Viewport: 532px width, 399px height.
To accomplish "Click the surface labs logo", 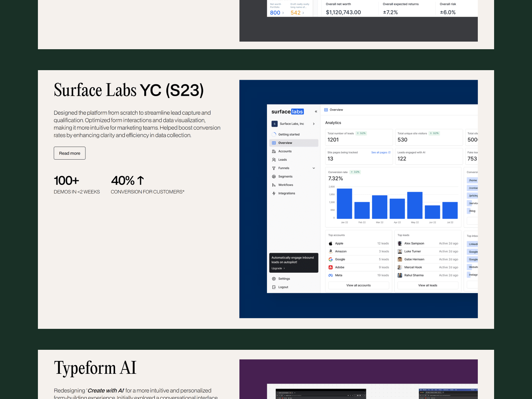I will pos(288,112).
